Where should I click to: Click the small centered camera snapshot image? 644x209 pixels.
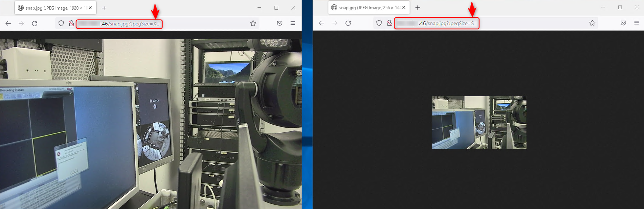click(x=479, y=123)
